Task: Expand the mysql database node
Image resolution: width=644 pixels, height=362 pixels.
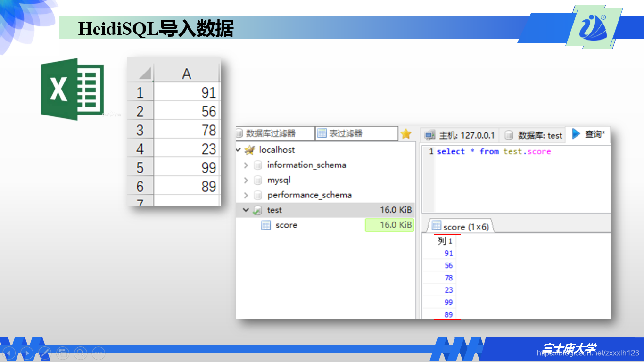Action: coord(246,180)
